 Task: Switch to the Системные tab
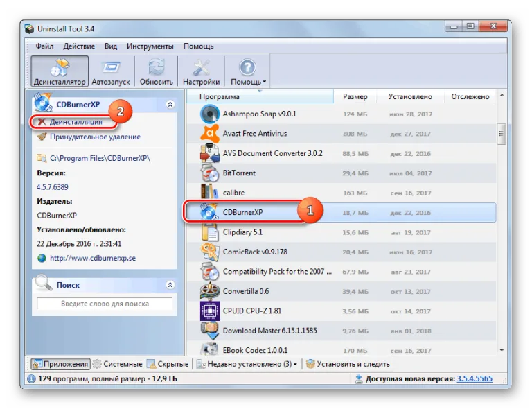tap(117, 364)
